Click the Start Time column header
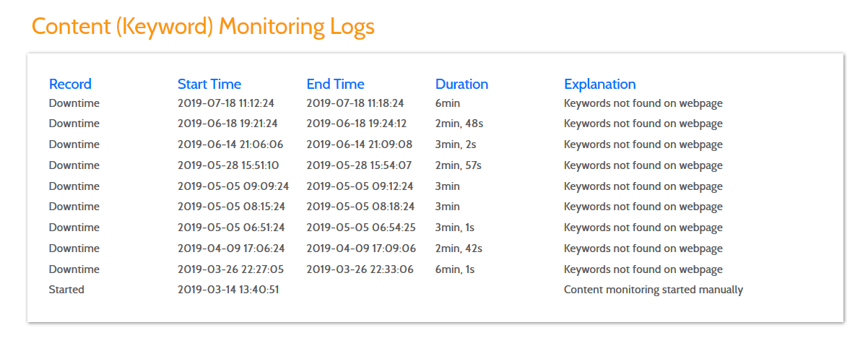The width and height of the screenshot is (868, 346). point(209,84)
